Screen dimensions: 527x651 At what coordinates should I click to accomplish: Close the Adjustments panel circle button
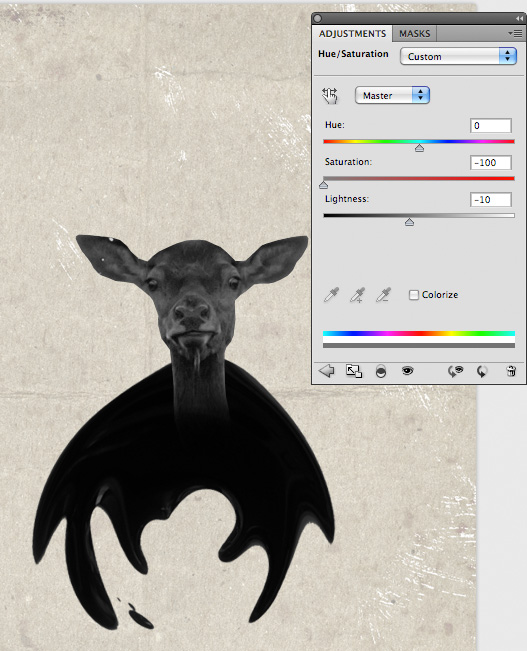(318, 18)
